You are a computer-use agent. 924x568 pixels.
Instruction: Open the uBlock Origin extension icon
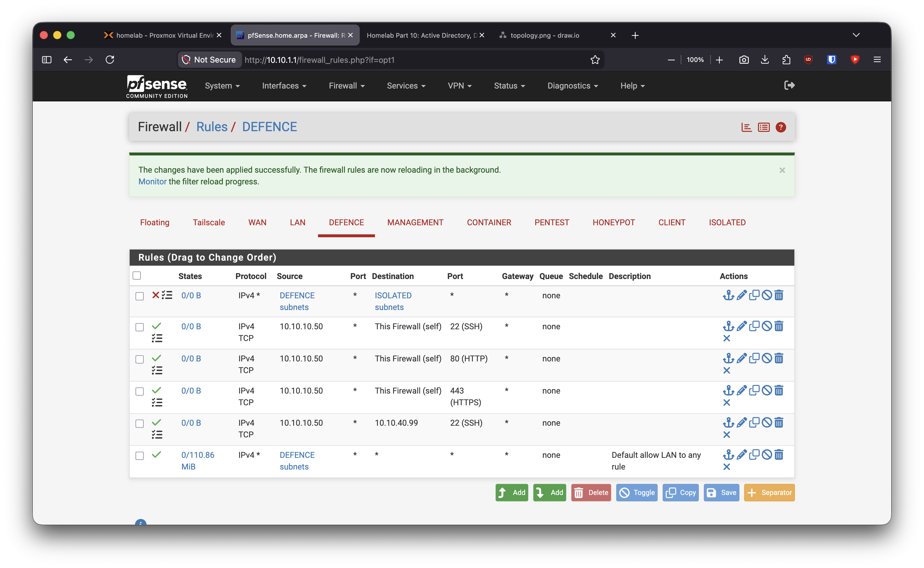coord(808,59)
